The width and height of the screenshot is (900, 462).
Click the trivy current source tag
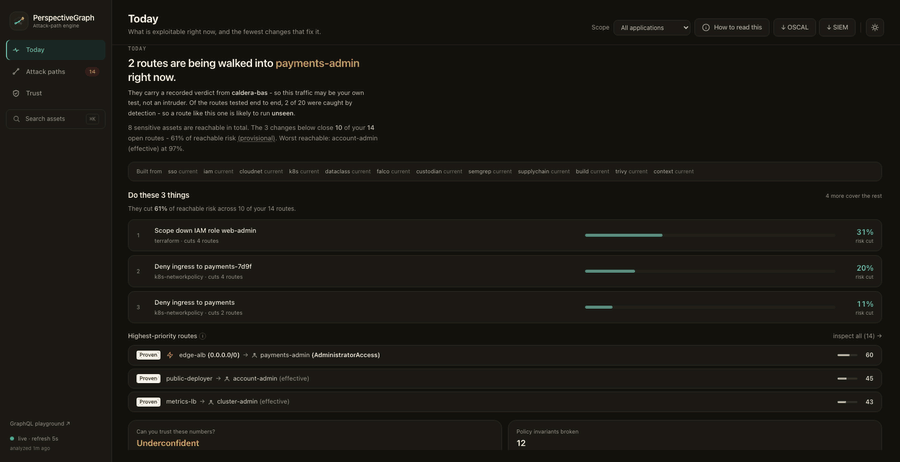tap(631, 172)
